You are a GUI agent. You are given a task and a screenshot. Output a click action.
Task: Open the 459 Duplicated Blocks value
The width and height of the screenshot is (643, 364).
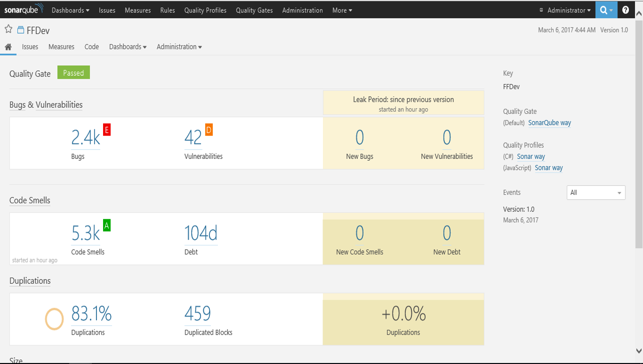tap(198, 313)
